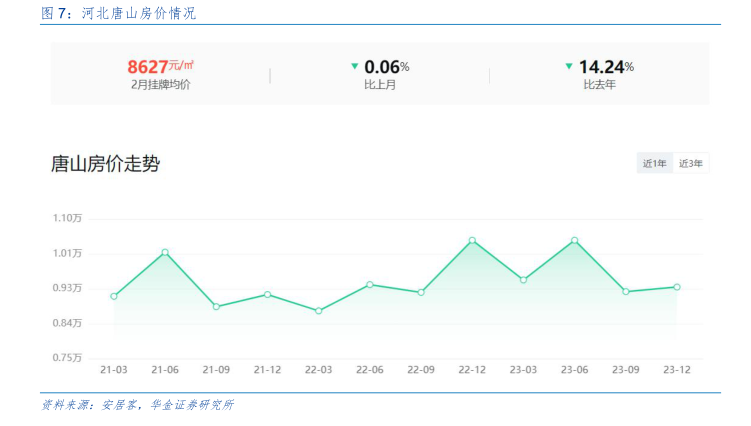Click the 比去年 year-over-year label
The image size is (751, 426).
(x=599, y=85)
